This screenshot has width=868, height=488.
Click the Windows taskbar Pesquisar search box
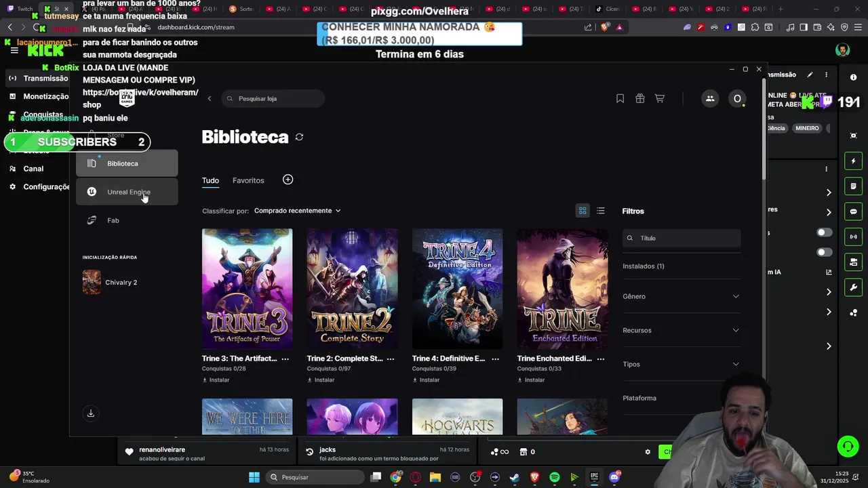[x=315, y=477]
